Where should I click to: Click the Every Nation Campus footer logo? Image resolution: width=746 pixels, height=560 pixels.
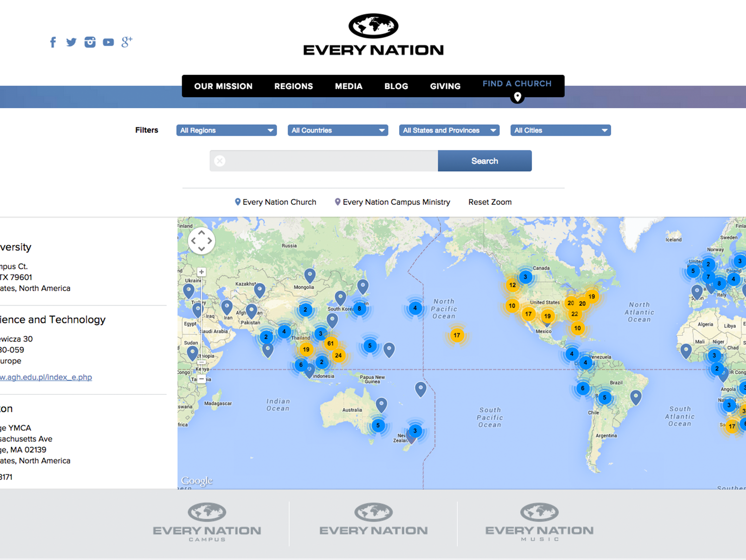click(x=207, y=522)
